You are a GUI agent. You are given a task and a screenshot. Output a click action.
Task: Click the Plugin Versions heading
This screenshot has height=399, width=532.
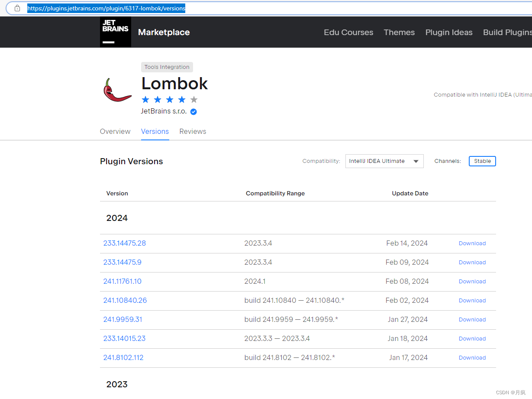pyautogui.click(x=132, y=161)
